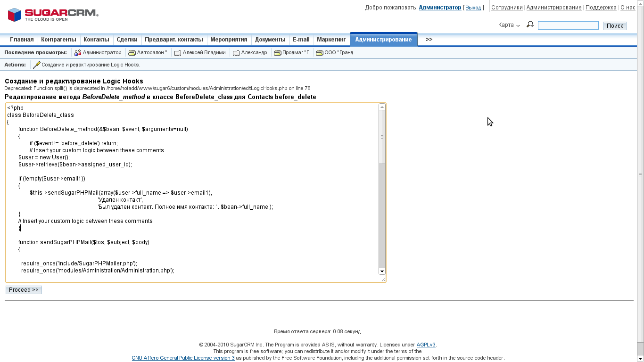644x362 pixels.
Task: Open Администратор user icon in recent views
Action: pyautogui.click(x=78, y=53)
